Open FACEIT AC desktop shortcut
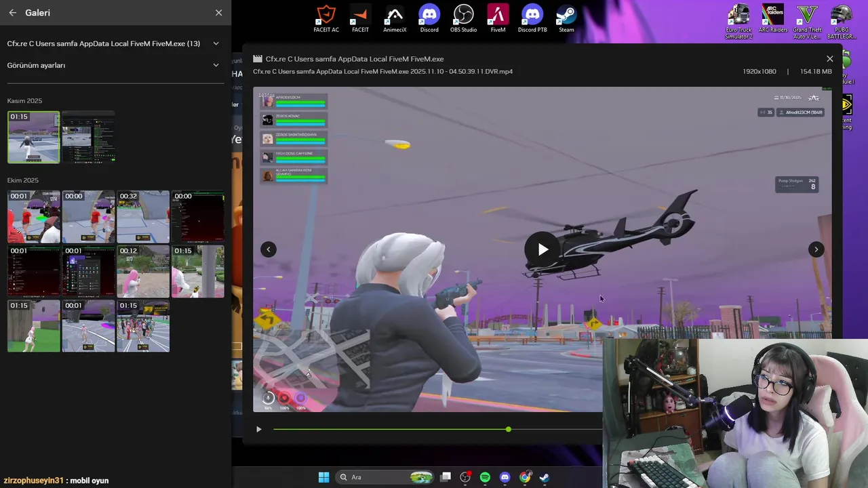 pos(326,19)
